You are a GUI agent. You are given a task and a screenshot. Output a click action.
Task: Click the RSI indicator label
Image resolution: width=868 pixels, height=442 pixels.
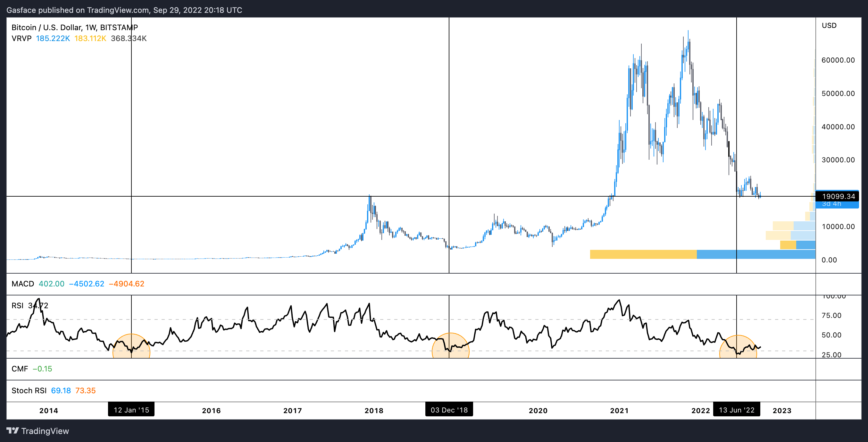(x=17, y=305)
